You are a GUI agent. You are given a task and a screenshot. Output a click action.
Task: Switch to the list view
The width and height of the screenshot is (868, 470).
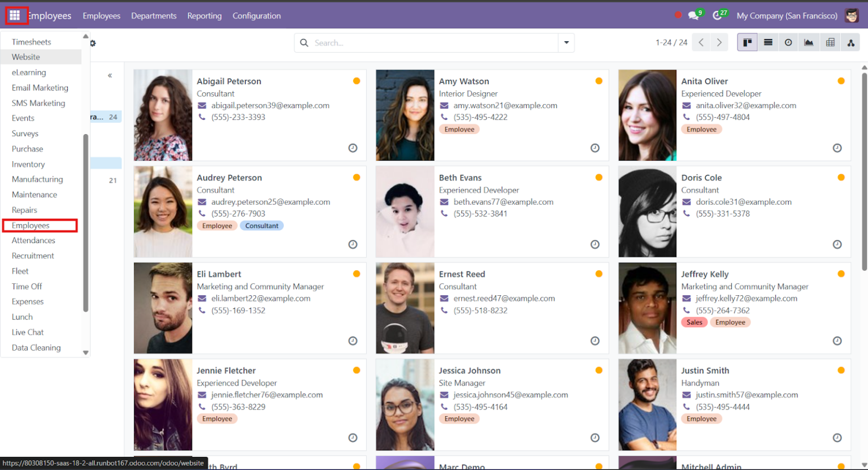767,42
